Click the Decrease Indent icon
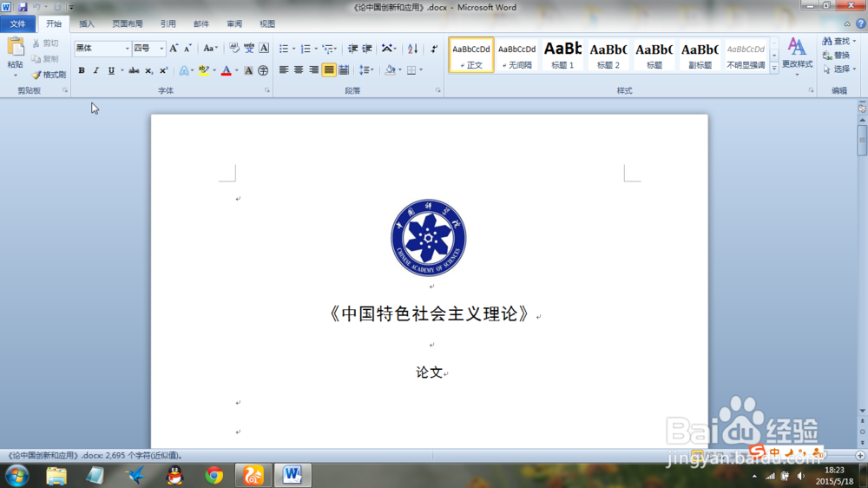The width and height of the screenshot is (868, 488). tap(352, 49)
